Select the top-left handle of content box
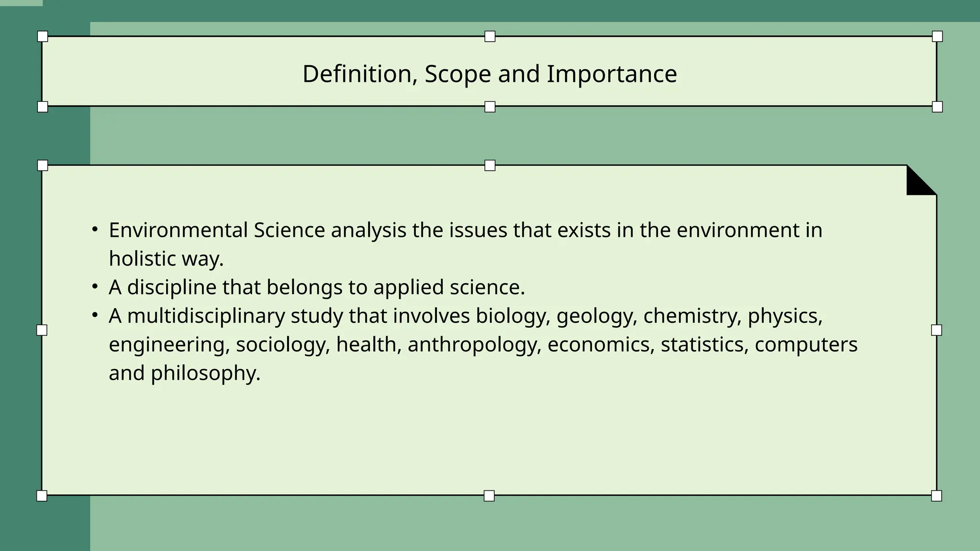The width and height of the screenshot is (980, 551). (x=43, y=165)
